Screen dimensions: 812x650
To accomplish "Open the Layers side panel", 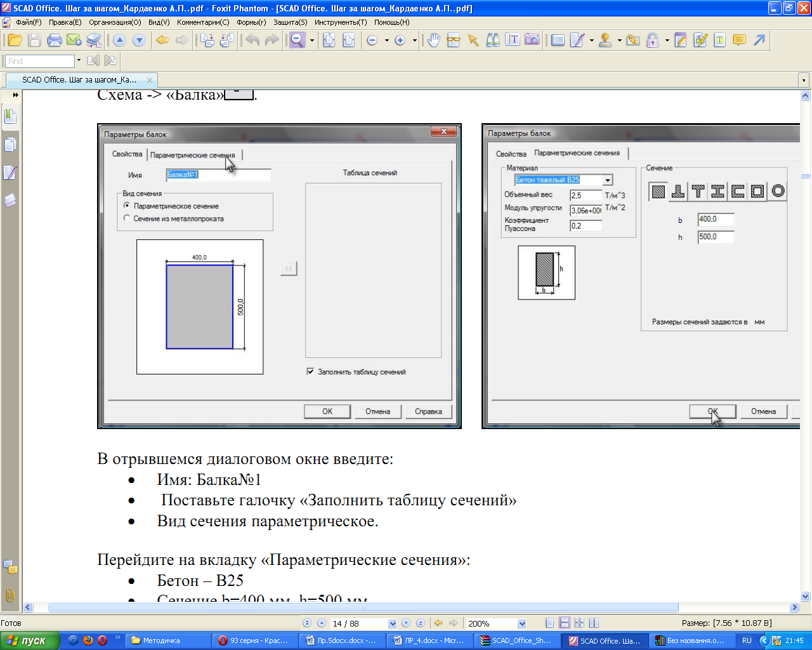I will (10, 201).
